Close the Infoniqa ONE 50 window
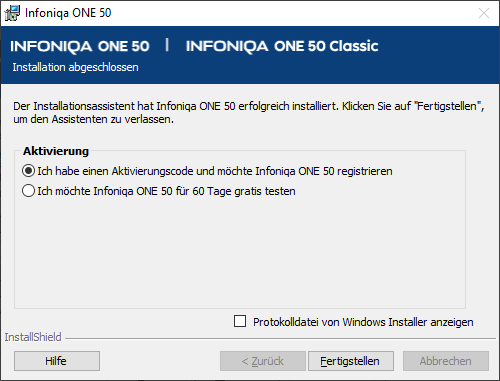Viewport: 500px width, 381px height. (x=484, y=13)
